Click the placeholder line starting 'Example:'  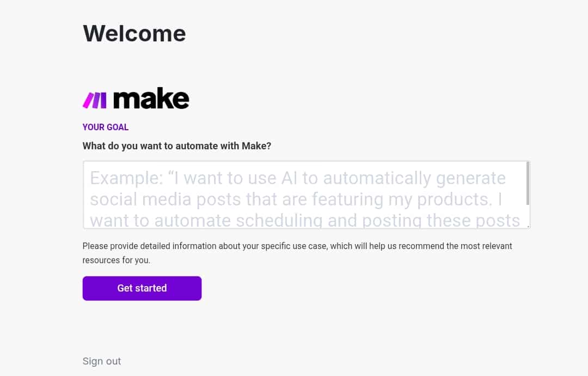click(x=298, y=178)
